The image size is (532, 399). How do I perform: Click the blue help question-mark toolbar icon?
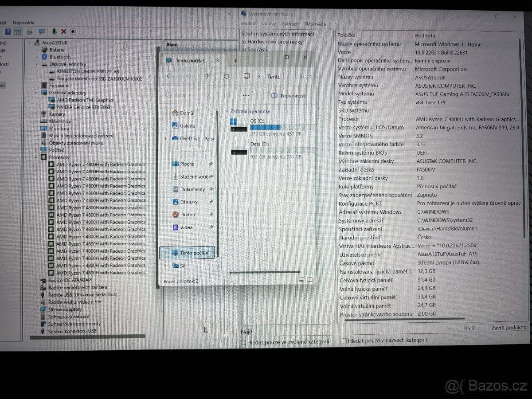[x=8, y=32]
